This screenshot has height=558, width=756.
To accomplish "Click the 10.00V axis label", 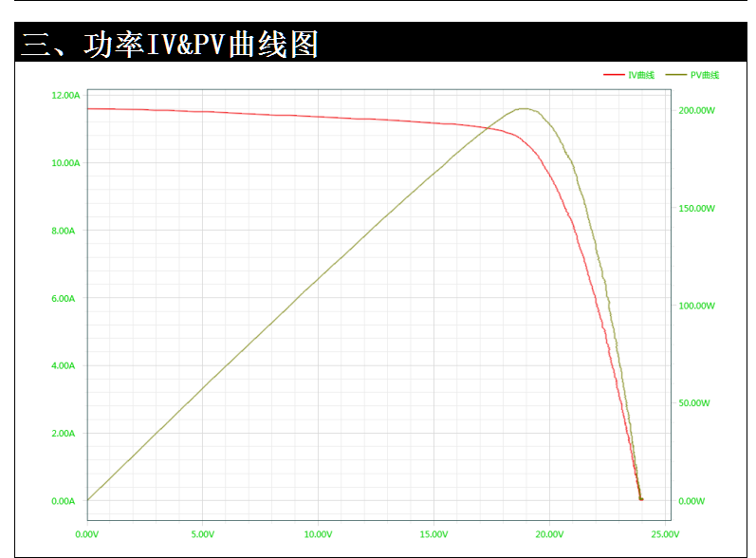I will point(318,534).
